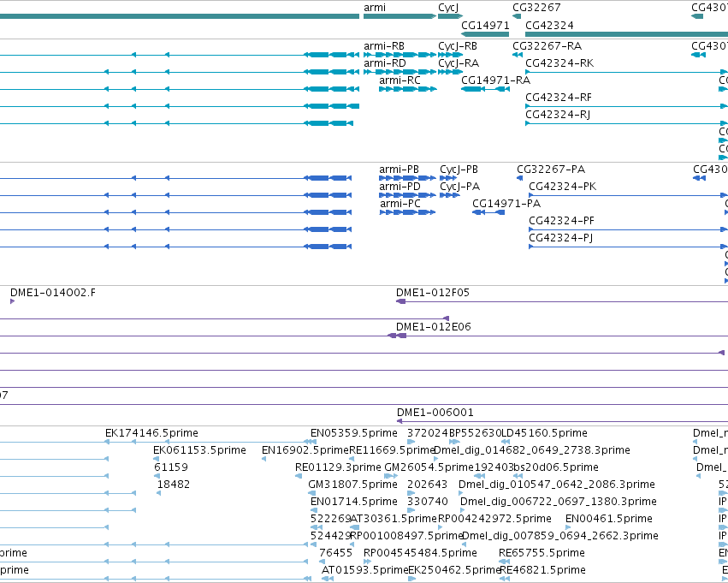728x583 pixels.
Task: Open the EK061153.5prime EST label
Action: coord(199,451)
